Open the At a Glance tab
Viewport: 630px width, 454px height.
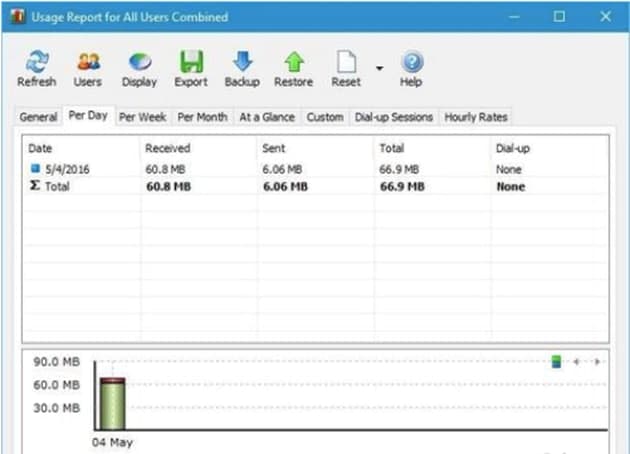(267, 117)
